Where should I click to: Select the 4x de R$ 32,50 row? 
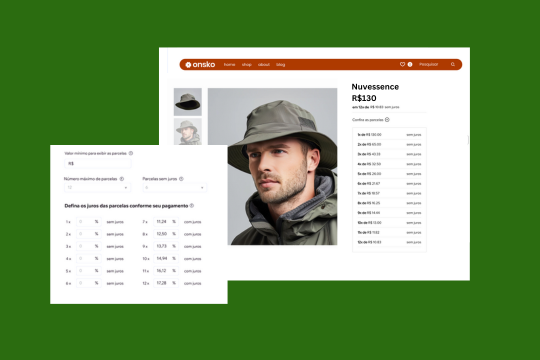(x=389, y=164)
